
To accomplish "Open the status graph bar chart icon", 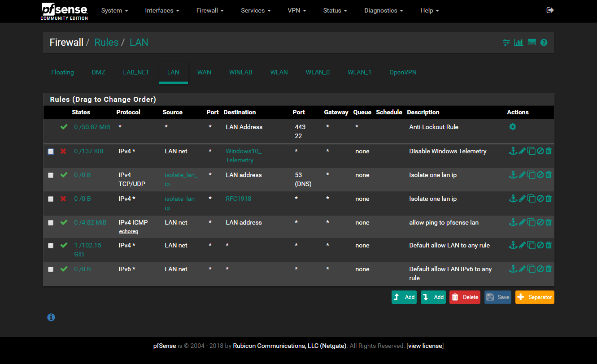I will click(519, 43).
